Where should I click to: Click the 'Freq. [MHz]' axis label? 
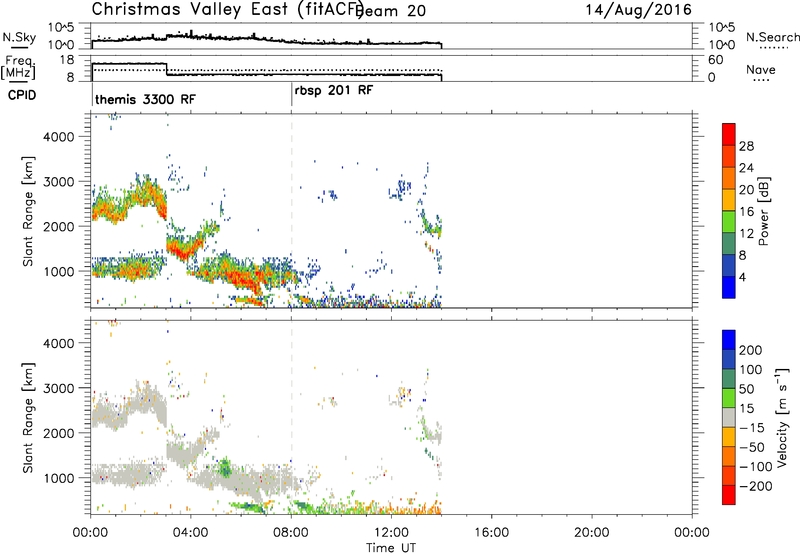point(18,67)
